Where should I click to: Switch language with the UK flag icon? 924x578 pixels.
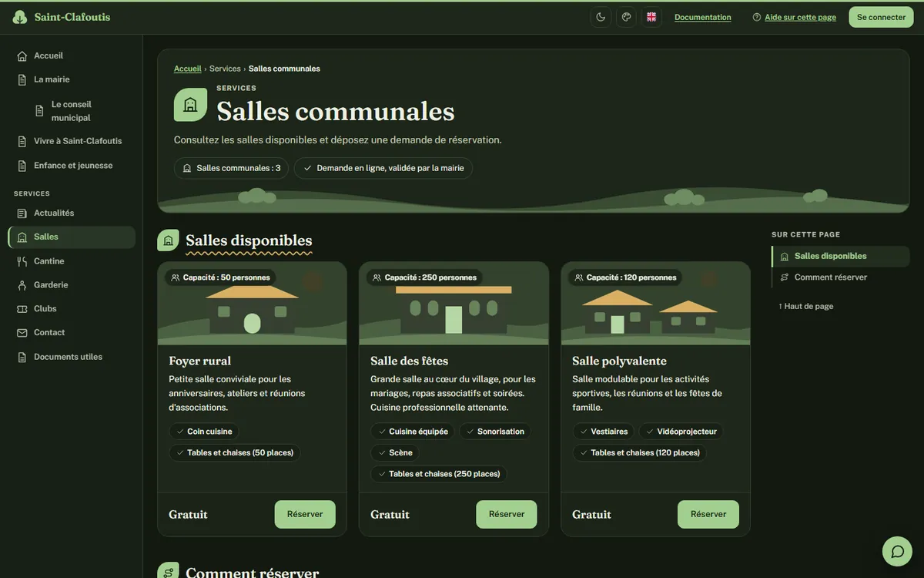pyautogui.click(x=651, y=17)
